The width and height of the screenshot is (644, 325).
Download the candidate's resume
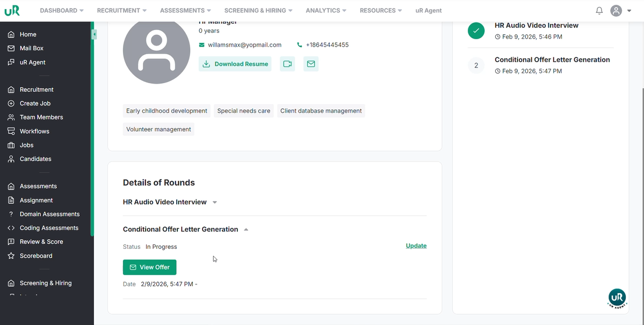coord(235,64)
